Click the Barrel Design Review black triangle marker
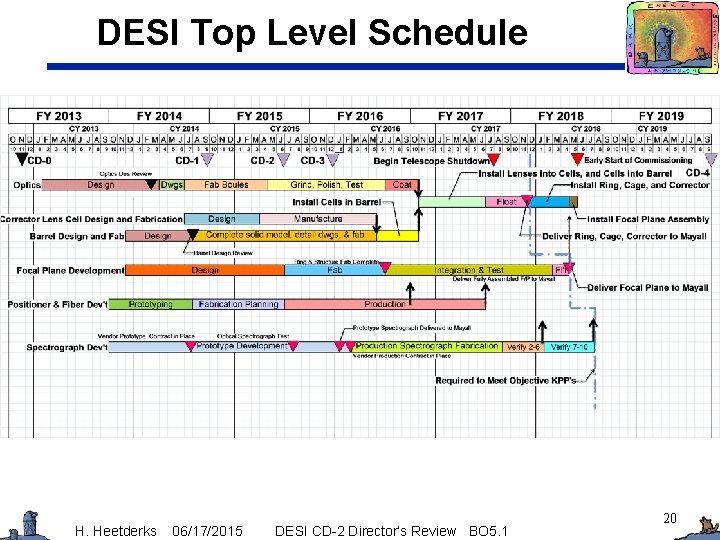This screenshot has width=720, height=540. click(193, 235)
